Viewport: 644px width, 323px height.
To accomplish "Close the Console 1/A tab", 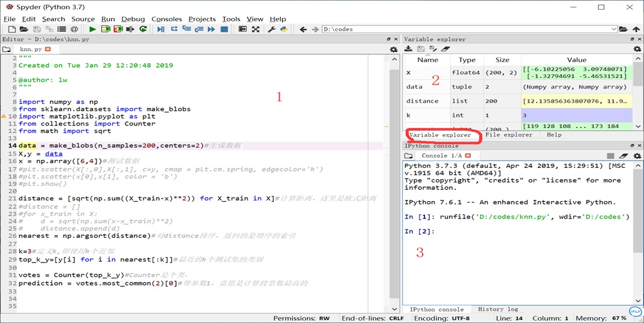I will pyautogui.click(x=467, y=155).
